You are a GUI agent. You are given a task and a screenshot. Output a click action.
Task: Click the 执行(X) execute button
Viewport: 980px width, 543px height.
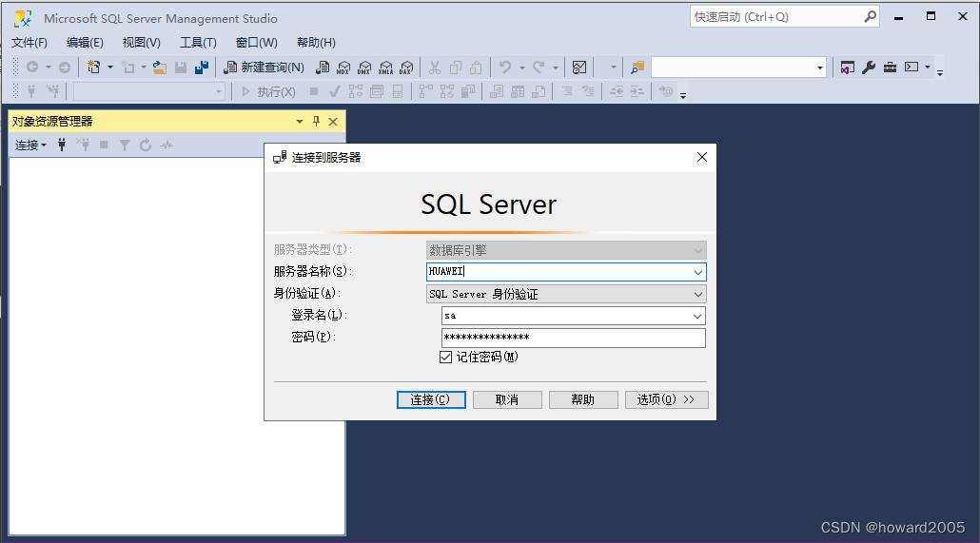tap(268, 92)
